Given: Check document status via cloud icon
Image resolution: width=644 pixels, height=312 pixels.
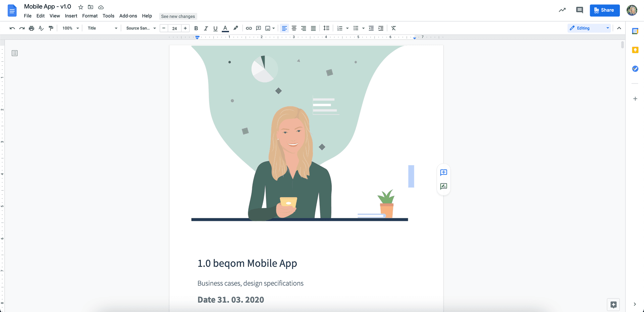Looking at the screenshot, I should click(x=101, y=7).
